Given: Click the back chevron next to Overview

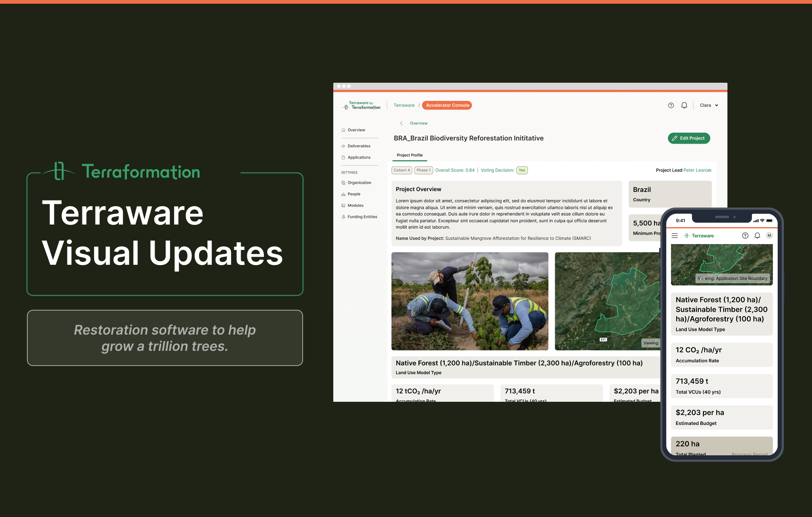Looking at the screenshot, I should (402, 123).
